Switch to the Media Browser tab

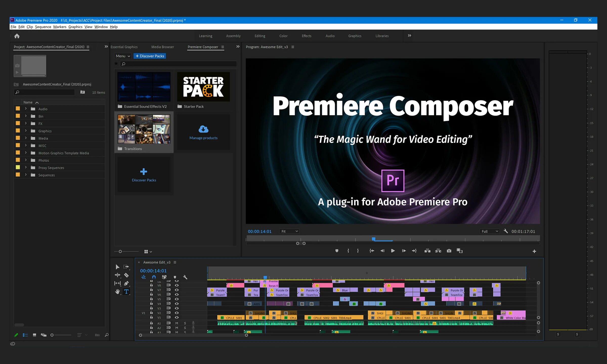click(x=162, y=47)
